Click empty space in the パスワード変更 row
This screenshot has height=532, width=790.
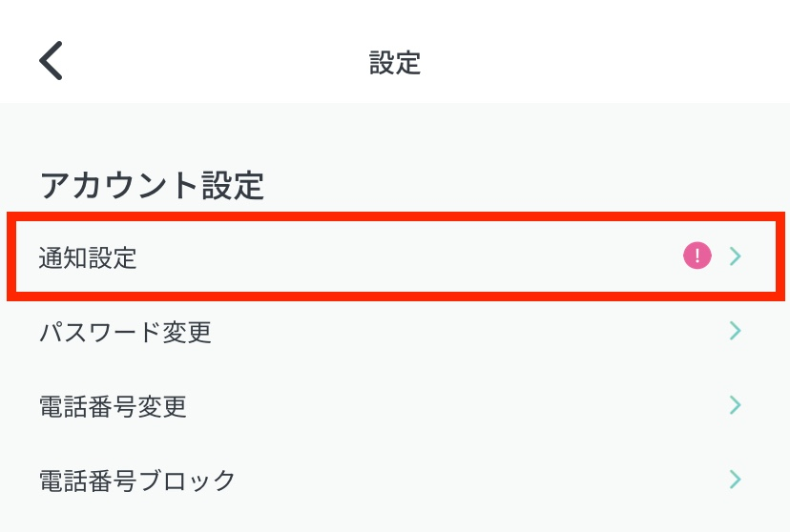point(458,332)
